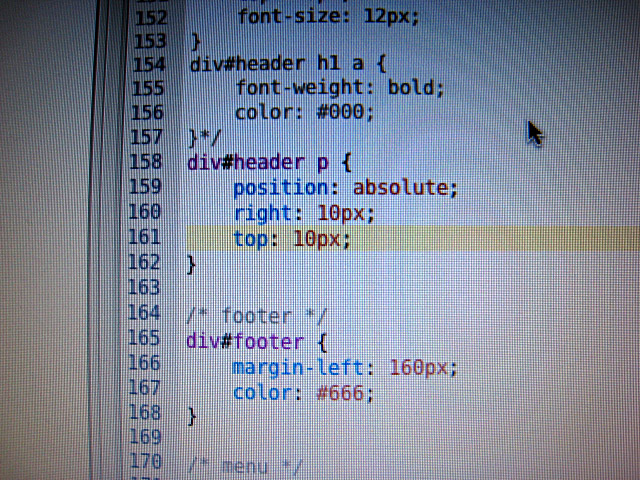Click the 'color: #000;' declaration
The width and height of the screenshot is (640, 480).
tap(304, 112)
